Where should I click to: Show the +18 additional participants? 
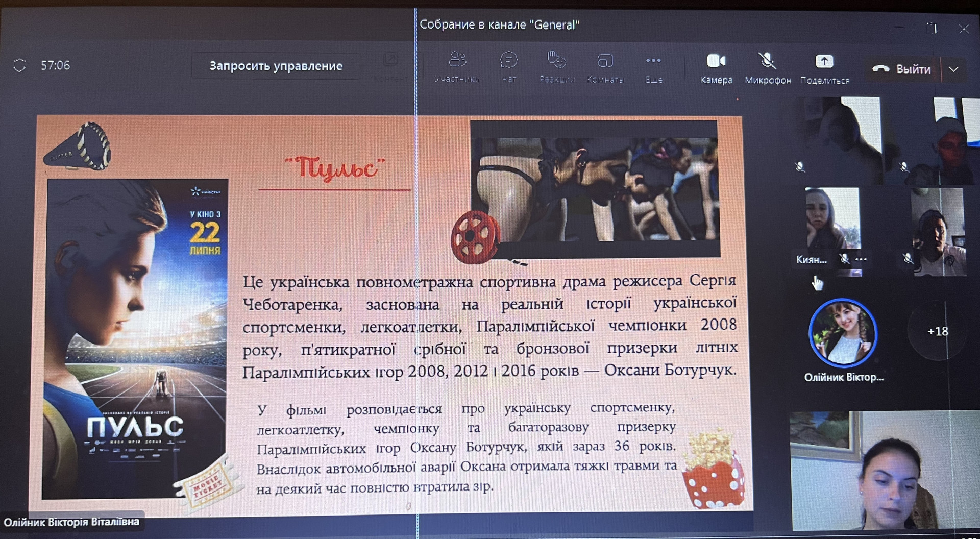pos(938,331)
